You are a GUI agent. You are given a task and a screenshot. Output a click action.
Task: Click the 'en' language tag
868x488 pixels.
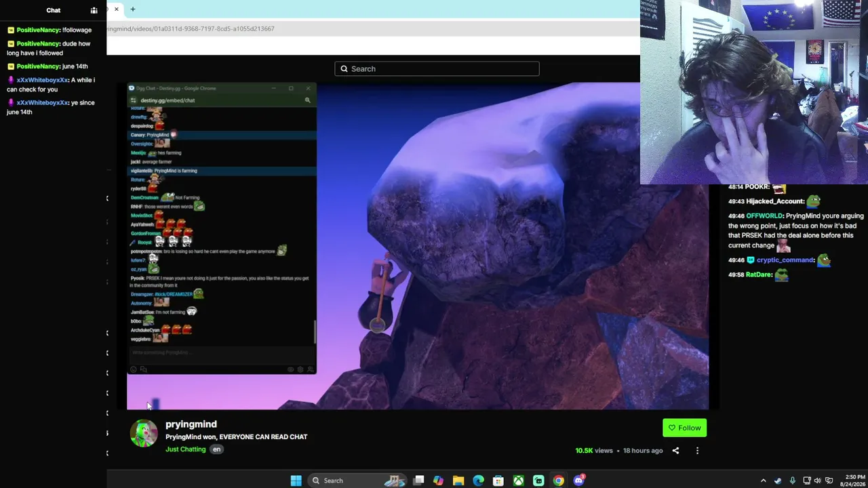click(x=216, y=449)
